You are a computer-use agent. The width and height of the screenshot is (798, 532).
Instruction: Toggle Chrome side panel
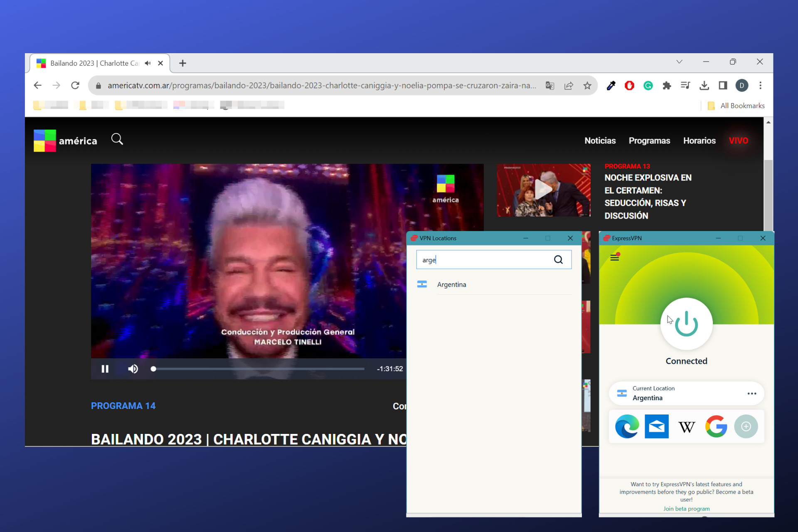point(723,86)
